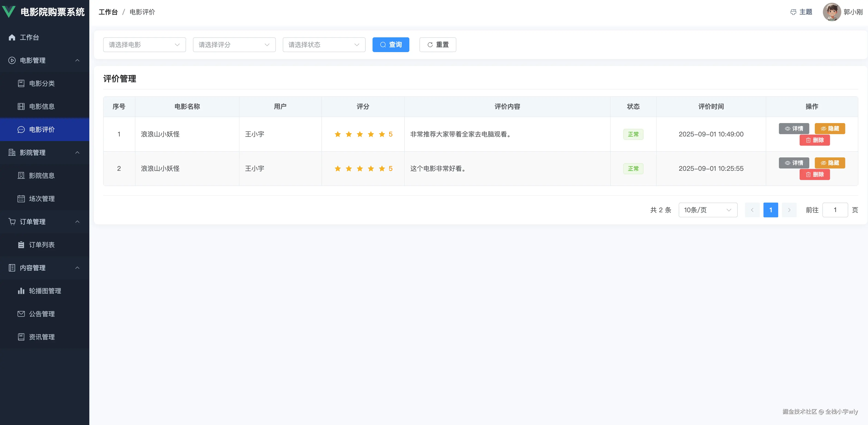Open 公告管理 via the envelope icon
Screen dimensions: 868x425
[21, 314]
